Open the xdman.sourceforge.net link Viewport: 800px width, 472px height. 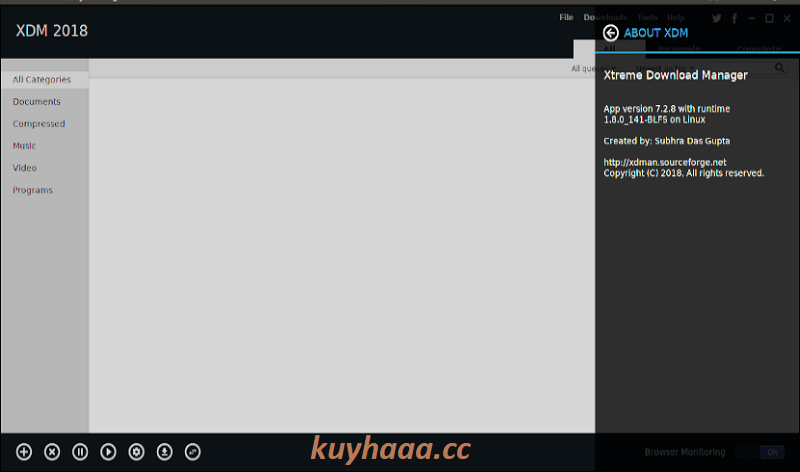(x=665, y=162)
